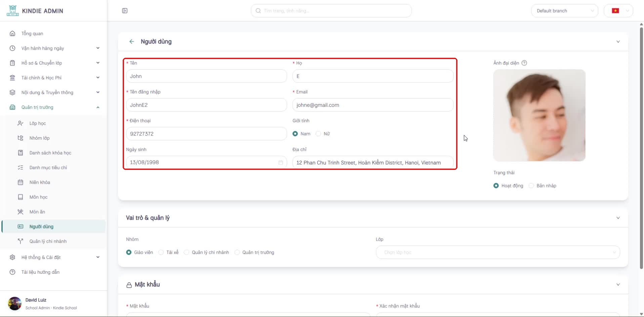This screenshot has width=644, height=317.
Task: Click the Vietnam flag language icon
Action: coord(615,11)
